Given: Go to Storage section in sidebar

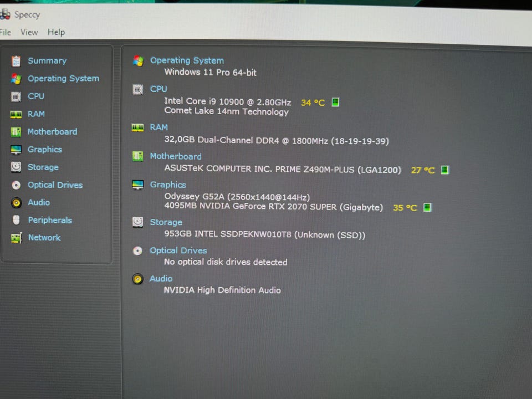Looking at the screenshot, I should [43, 167].
